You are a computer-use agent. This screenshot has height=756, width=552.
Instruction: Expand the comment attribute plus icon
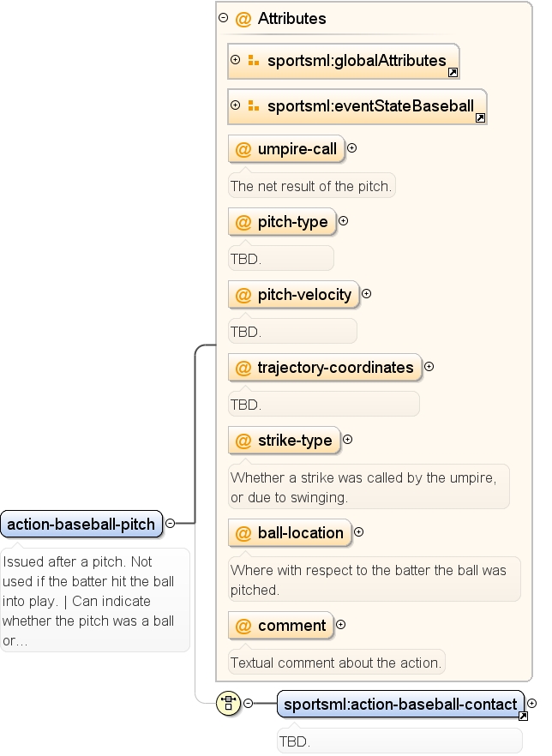pyautogui.click(x=341, y=625)
